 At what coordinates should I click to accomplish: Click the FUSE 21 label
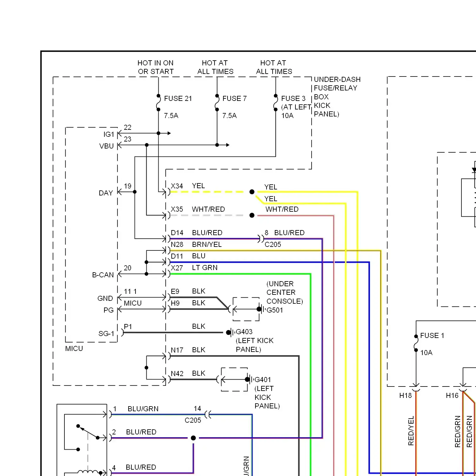[x=178, y=99]
